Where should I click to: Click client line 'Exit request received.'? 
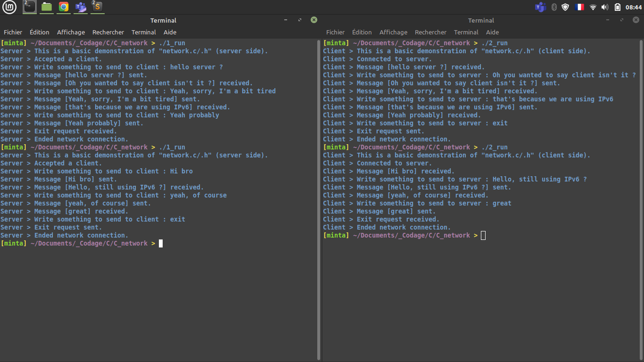click(x=381, y=219)
